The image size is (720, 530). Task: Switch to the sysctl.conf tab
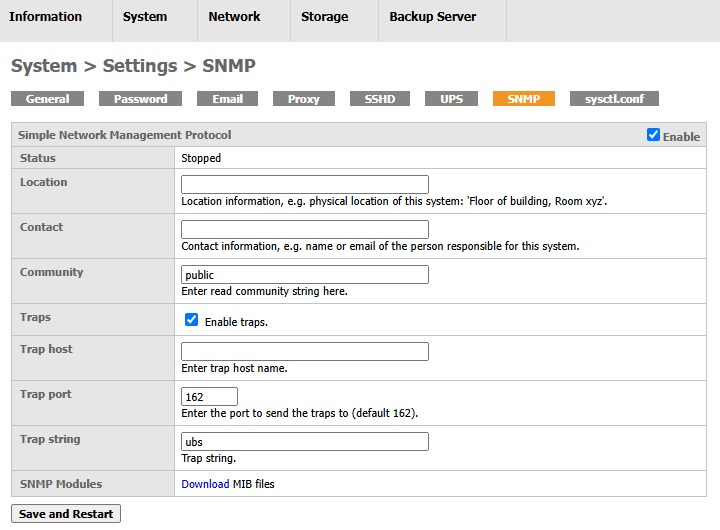coord(614,99)
